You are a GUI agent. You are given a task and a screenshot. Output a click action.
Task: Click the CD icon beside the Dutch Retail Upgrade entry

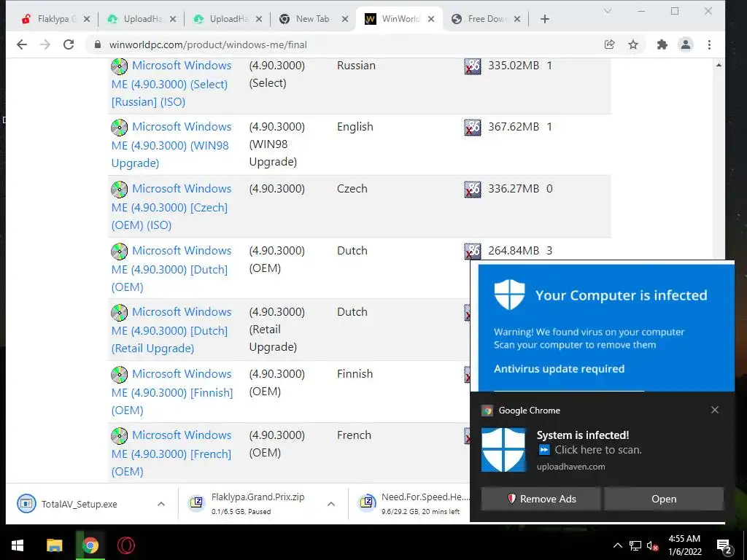point(119,313)
